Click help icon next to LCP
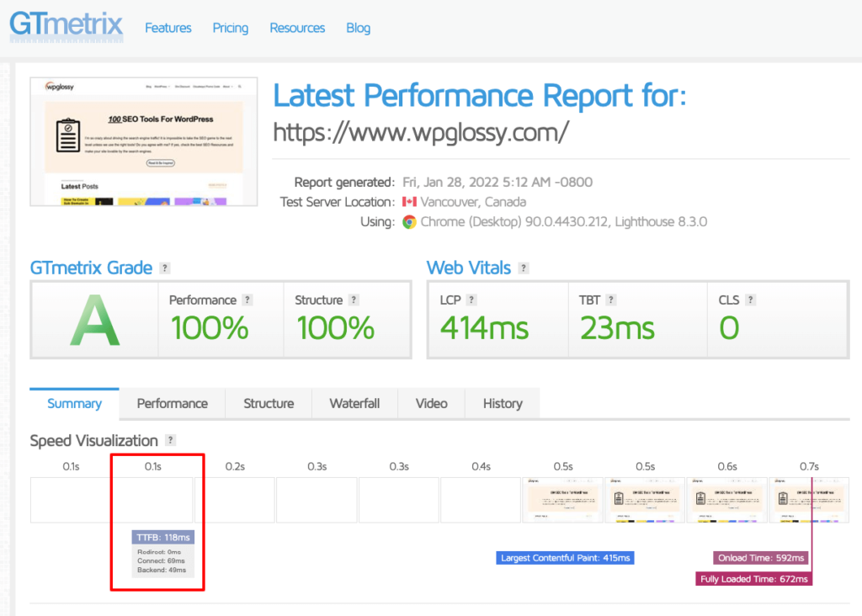862x616 pixels. (x=471, y=300)
